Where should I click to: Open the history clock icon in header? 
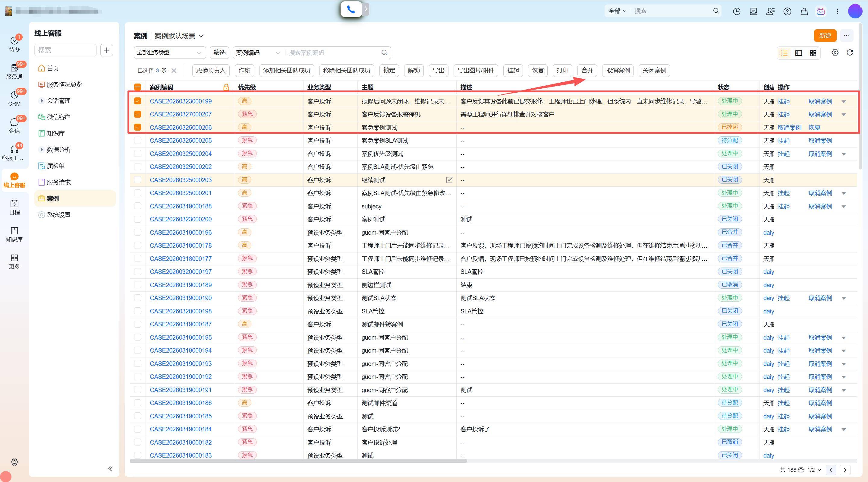737,11
